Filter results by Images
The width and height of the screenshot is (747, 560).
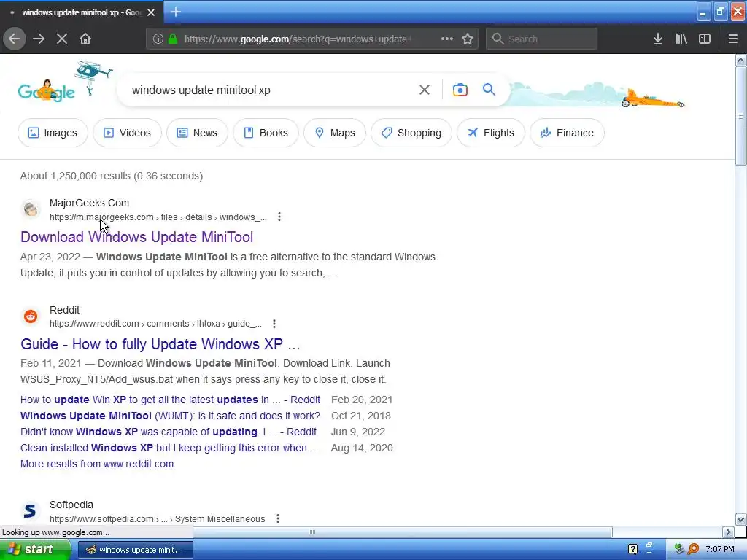53,133
